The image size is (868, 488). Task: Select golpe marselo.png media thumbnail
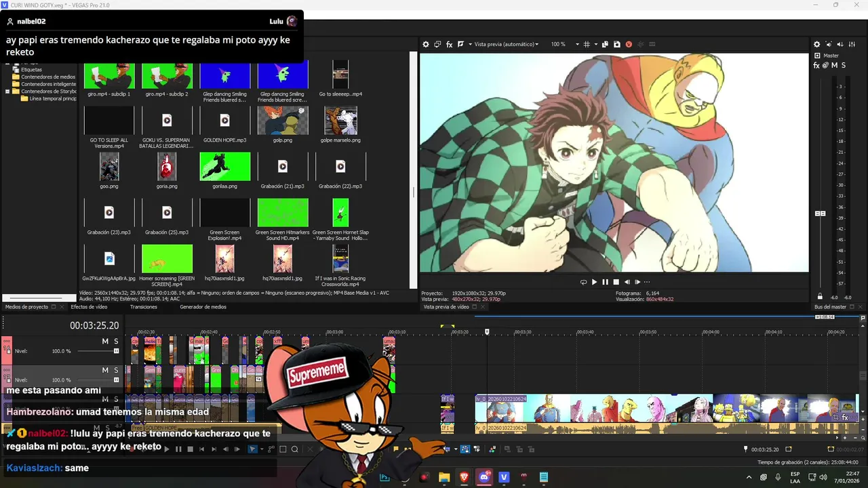point(340,121)
